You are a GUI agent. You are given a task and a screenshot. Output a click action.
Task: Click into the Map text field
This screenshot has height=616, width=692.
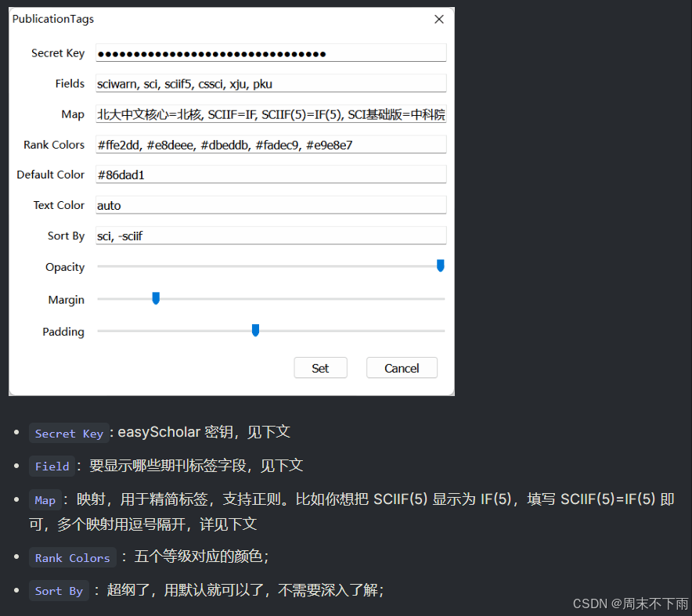point(271,114)
